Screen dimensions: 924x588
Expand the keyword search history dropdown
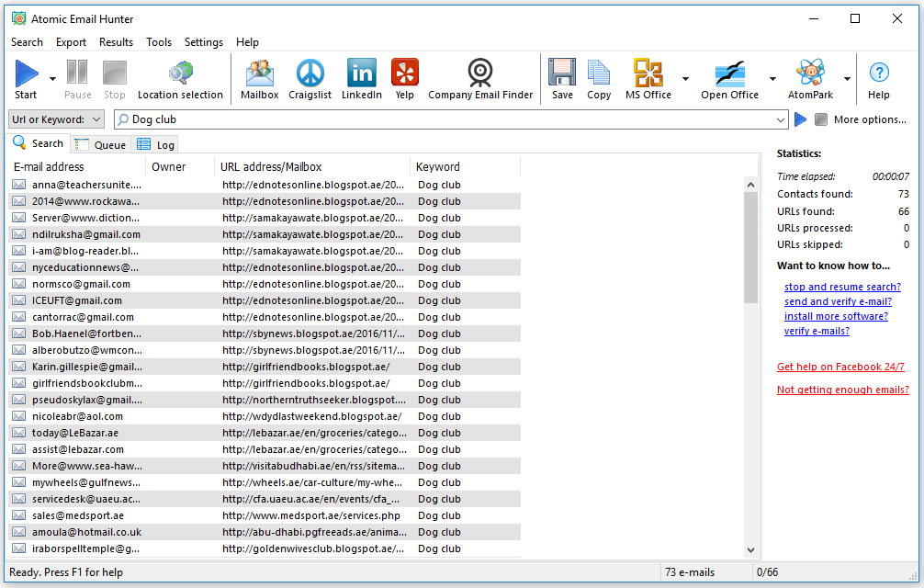coord(780,119)
